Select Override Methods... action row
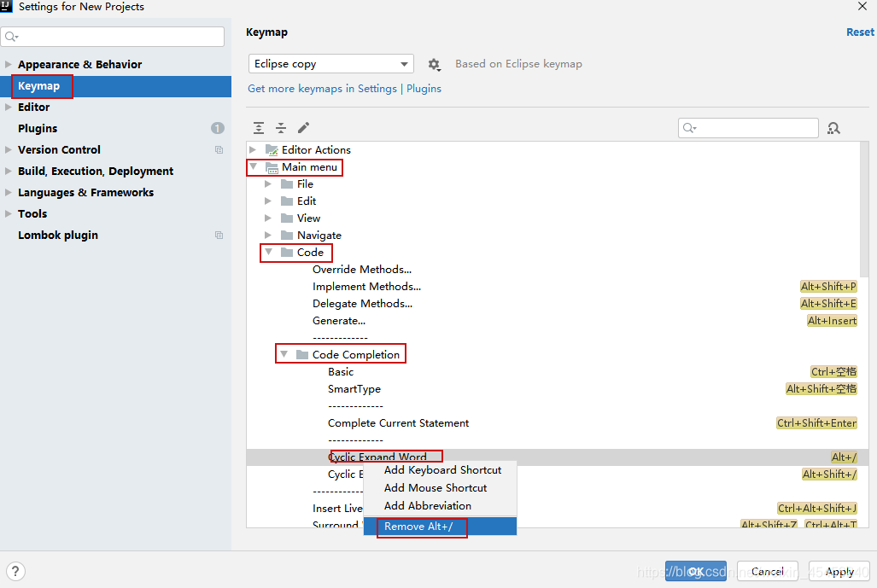The height and width of the screenshot is (588, 877). pos(553,270)
